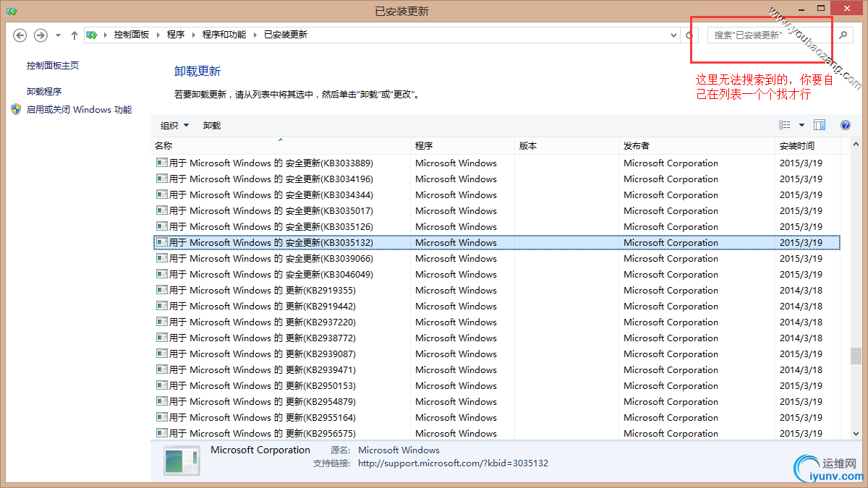Click the window title bar system icon
868x488 pixels.
[x=10, y=12]
